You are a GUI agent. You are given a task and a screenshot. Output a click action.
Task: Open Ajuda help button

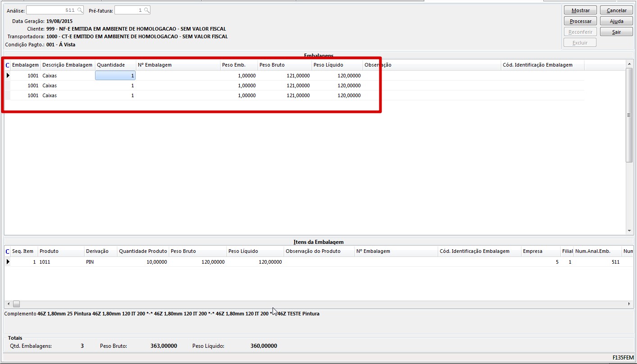(616, 21)
